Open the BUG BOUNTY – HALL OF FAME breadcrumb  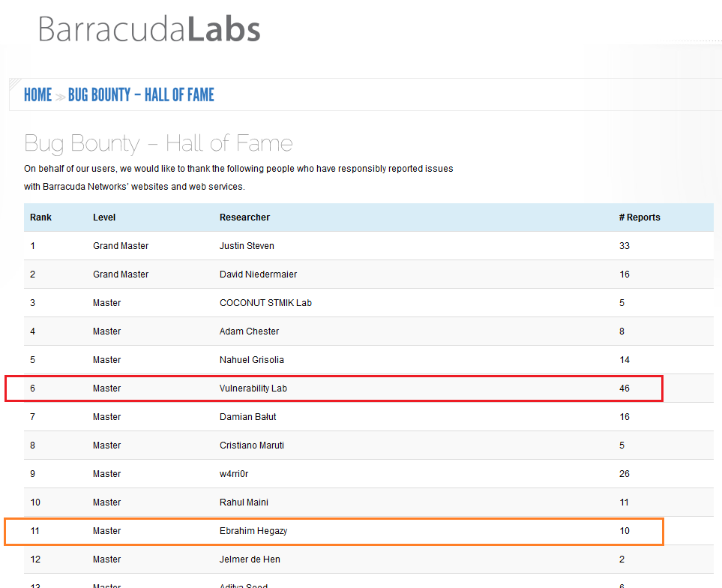(141, 94)
